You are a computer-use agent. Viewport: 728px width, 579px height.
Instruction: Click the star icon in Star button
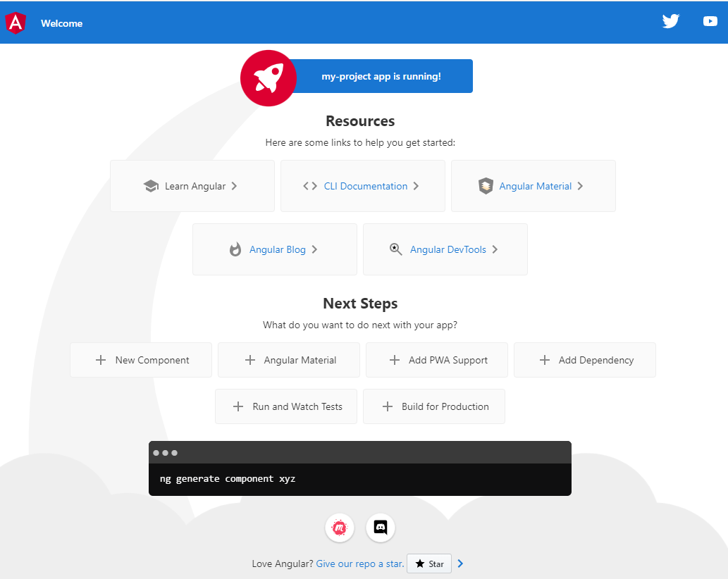(x=420, y=564)
